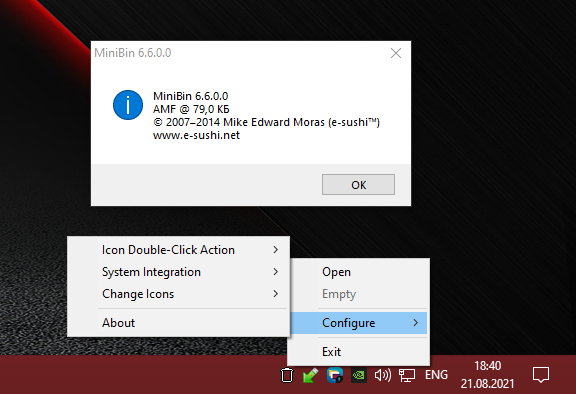Image resolution: width=576 pixels, height=394 pixels.
Task: Open the System Integration submenu
Action: click(179, 272)
